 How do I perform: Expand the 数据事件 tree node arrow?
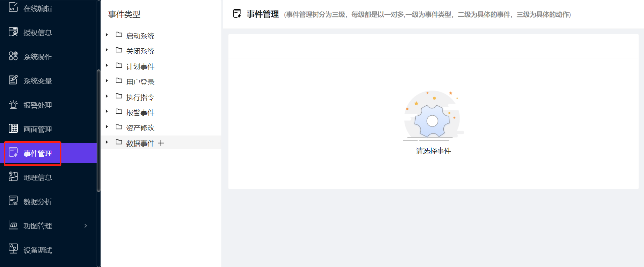(x=107, y=142)
